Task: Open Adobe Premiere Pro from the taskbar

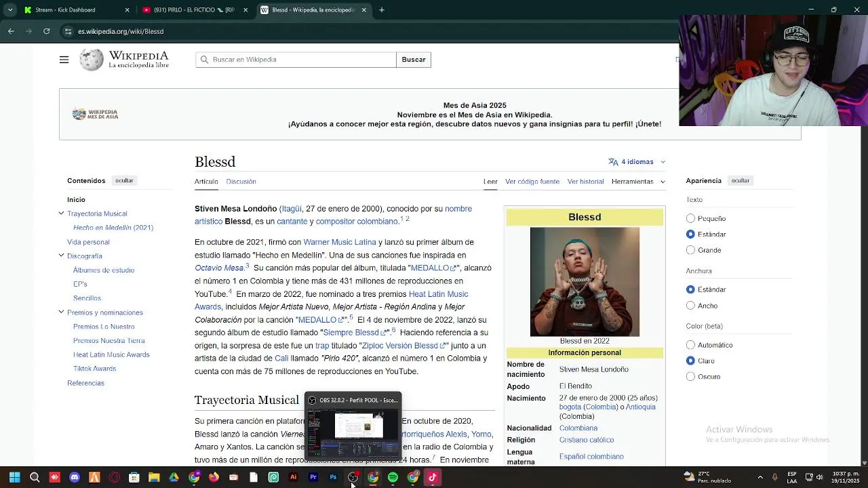Action: click(x=313, y=477)
